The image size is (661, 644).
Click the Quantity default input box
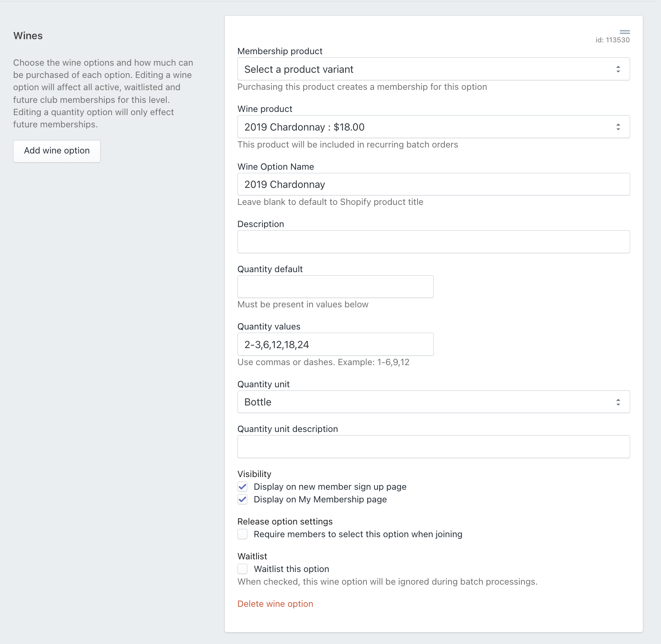[x=335, y=287]
